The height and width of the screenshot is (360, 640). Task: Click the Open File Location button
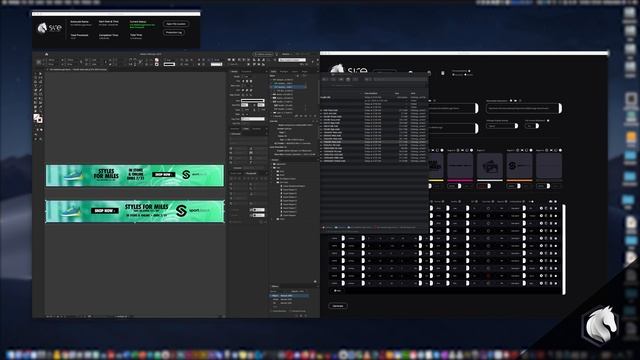coord(176,24)
